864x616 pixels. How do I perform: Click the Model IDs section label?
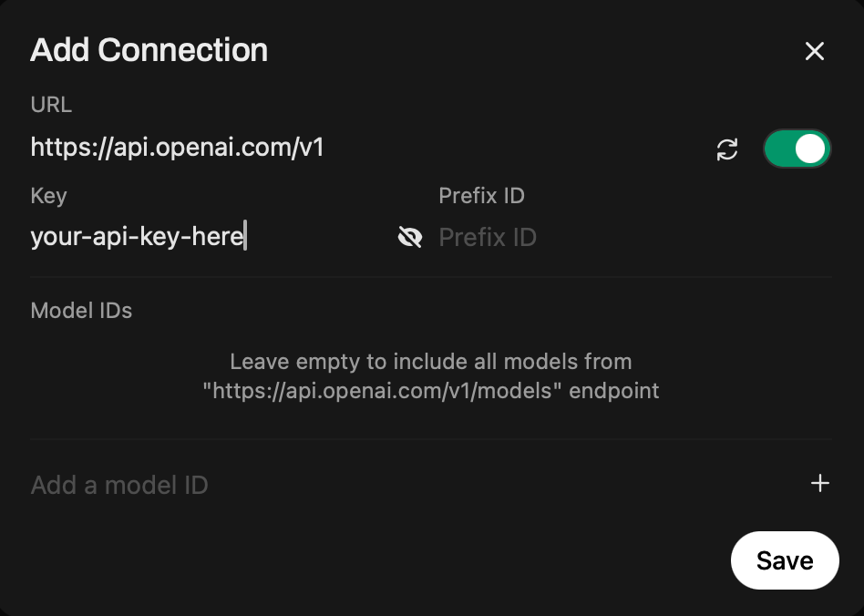click(81, 310)
